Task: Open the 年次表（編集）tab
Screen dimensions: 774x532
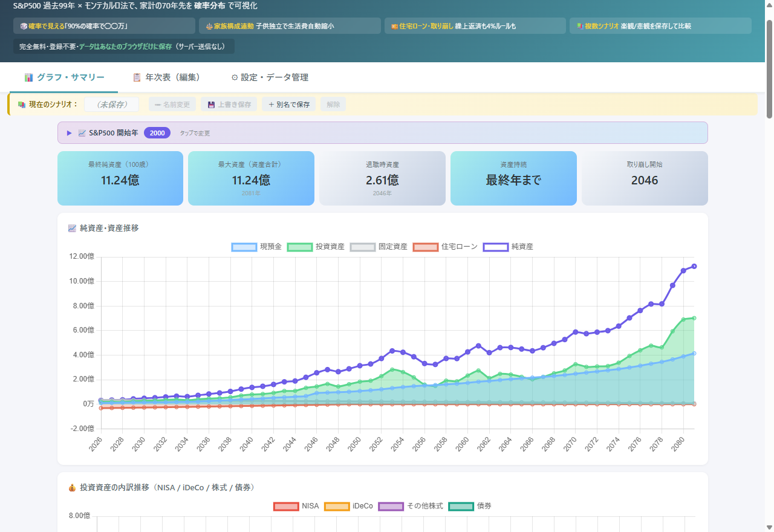Action: coord(166,77)
